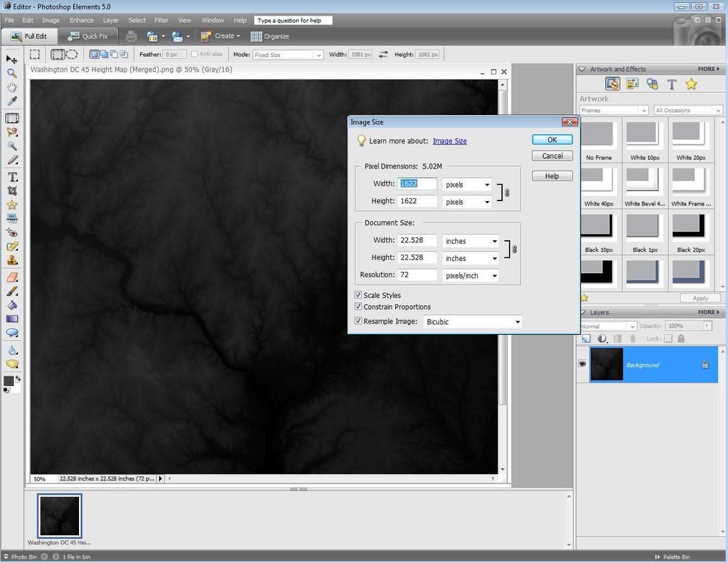Open the Enhance menu

(81, 20)
